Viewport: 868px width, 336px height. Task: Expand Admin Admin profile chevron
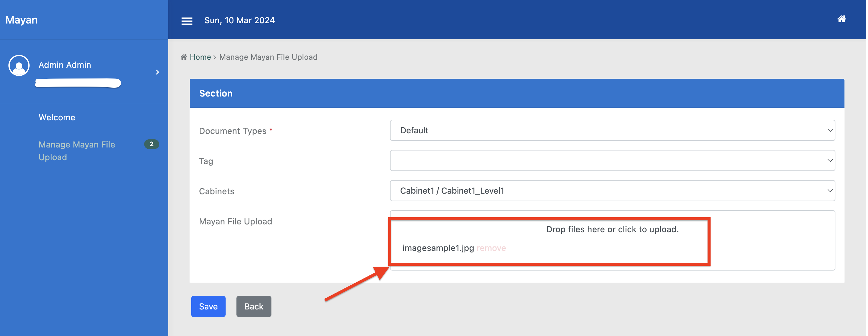click(157, 72)
